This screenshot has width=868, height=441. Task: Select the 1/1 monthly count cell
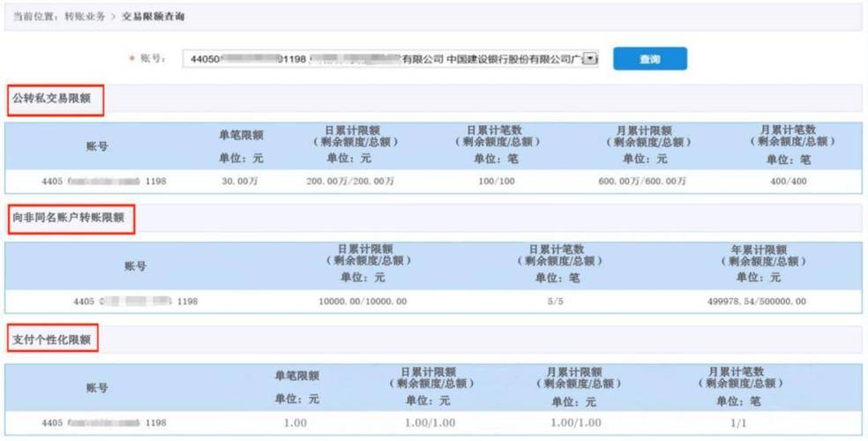pos(739,423)
